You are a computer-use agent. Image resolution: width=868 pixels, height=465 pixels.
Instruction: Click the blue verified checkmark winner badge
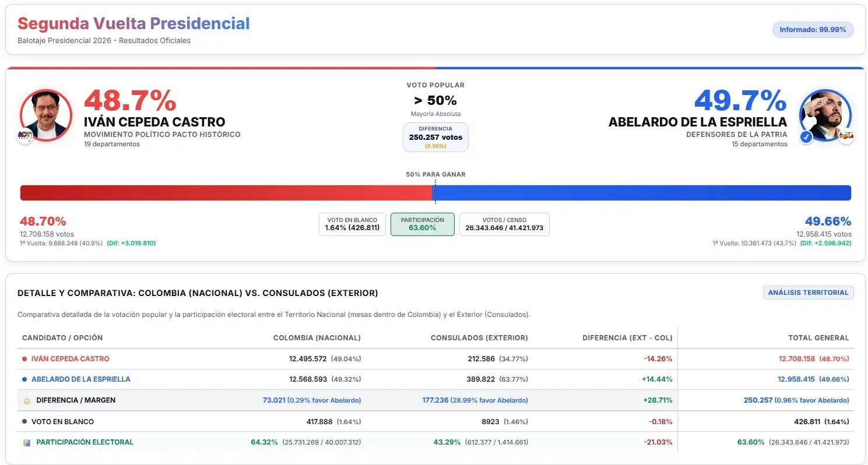click(806, 138)
